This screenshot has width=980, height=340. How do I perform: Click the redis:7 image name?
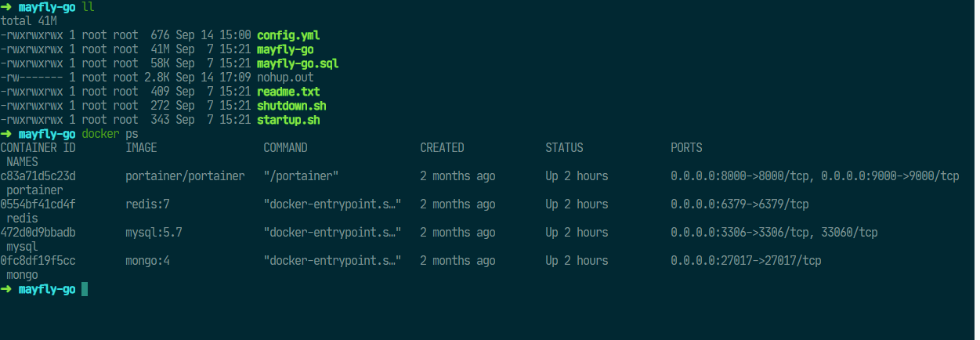(x=147, y=204)
